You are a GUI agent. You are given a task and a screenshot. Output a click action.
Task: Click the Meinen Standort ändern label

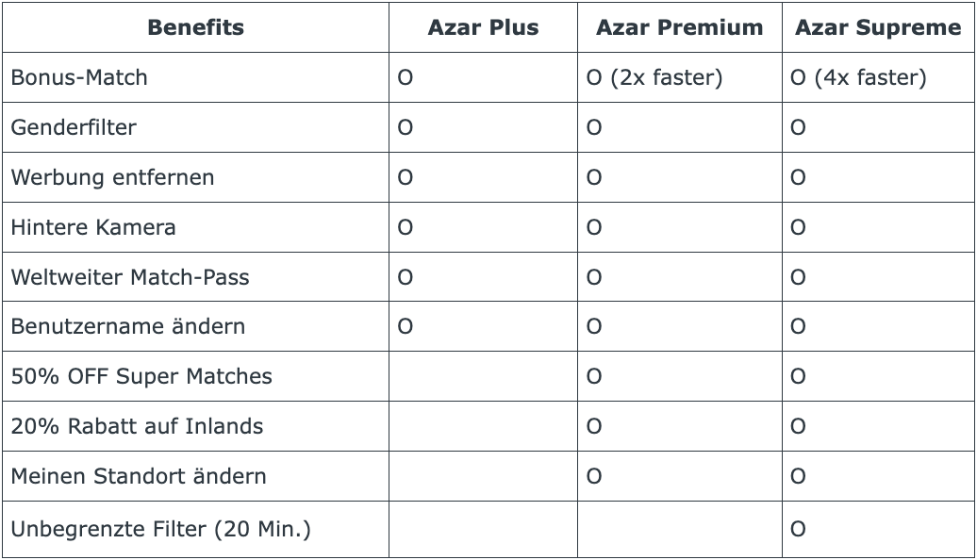(x=139, y=476)
